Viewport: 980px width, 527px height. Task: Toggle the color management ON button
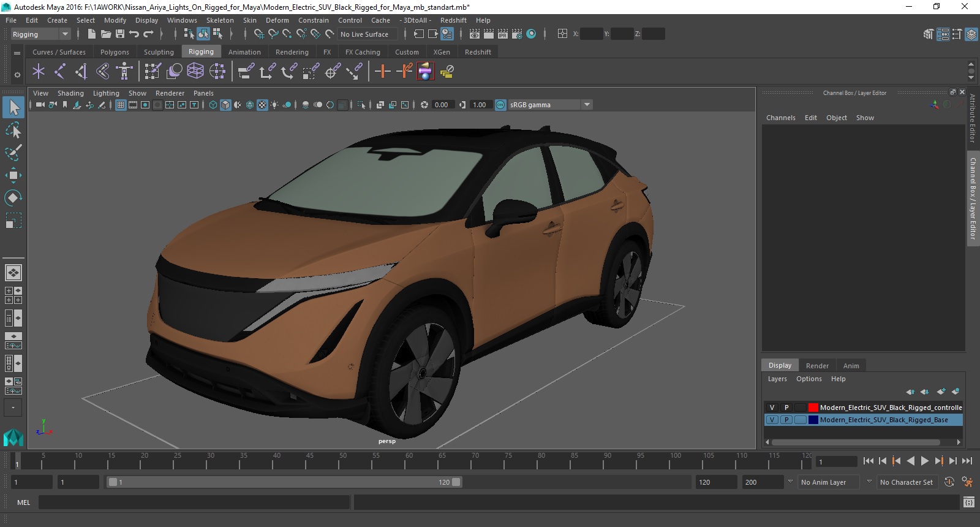point(500,105)
